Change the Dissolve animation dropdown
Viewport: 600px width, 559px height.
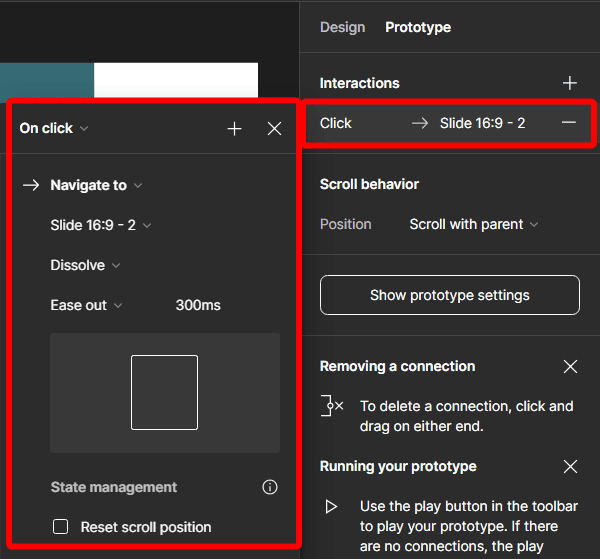pyautogui.click(x=85, y=265)
